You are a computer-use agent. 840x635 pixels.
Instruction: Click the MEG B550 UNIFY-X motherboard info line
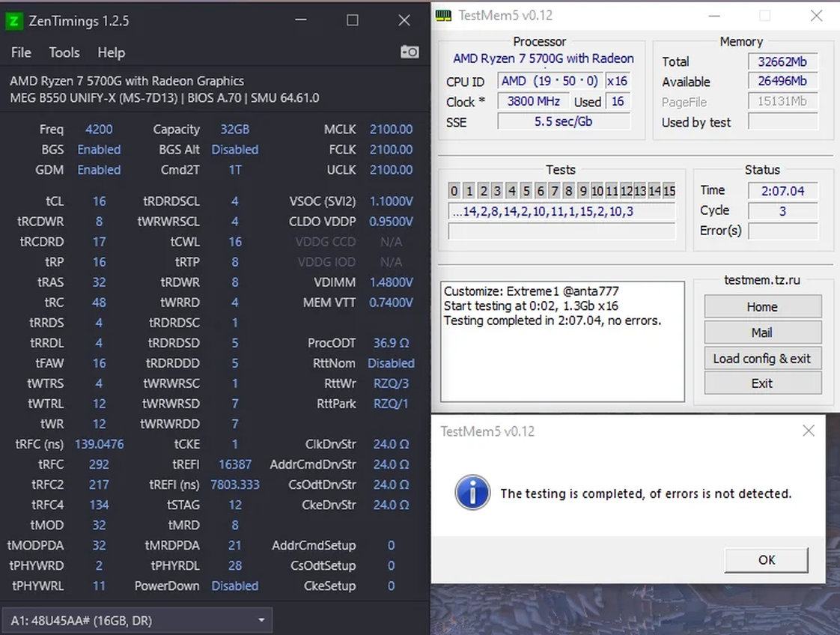point(165,98)
